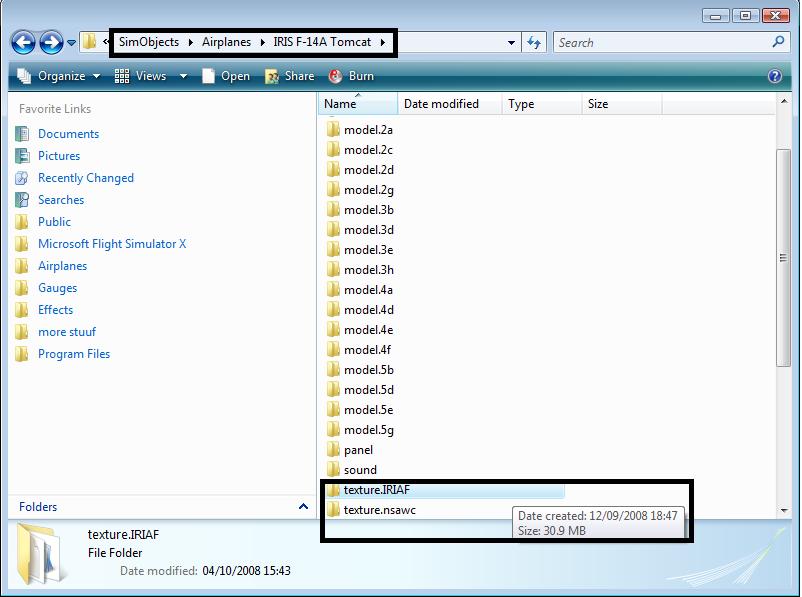Open address bar history dropdown arrow
802x597 pixels.
(x=512, y=43)
